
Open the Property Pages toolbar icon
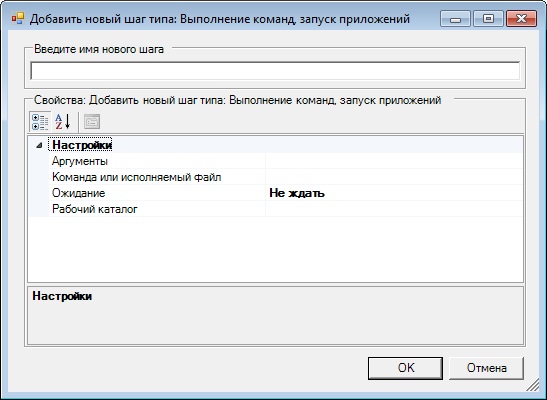[92, 122]
